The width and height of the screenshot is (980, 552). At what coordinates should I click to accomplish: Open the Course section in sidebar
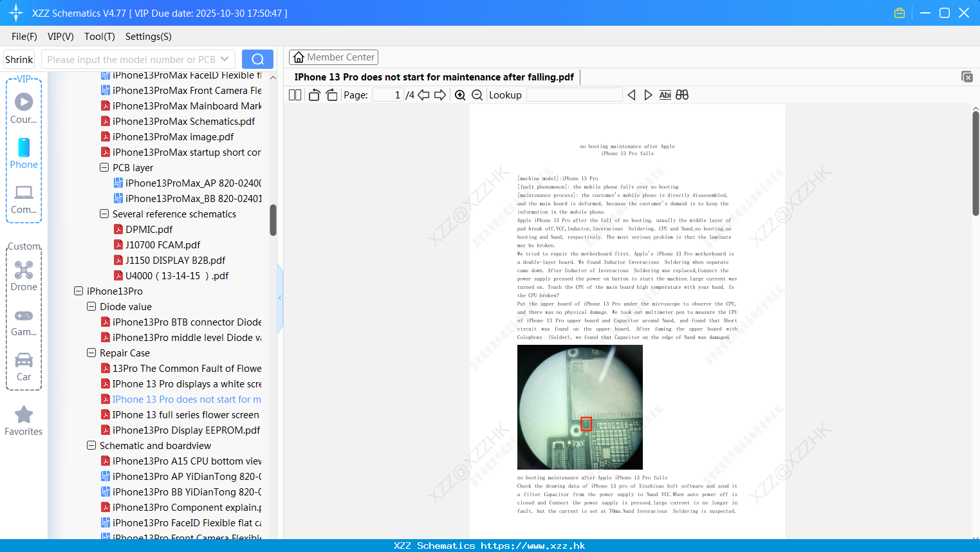pos(24,108)
